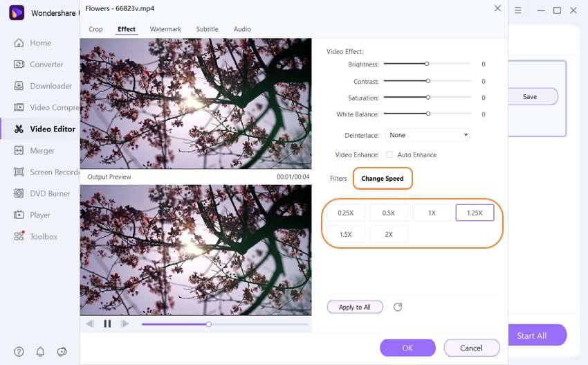
Task: Open the Player sidebar icon
Action: pyautogui.click(x=19, y=215)
